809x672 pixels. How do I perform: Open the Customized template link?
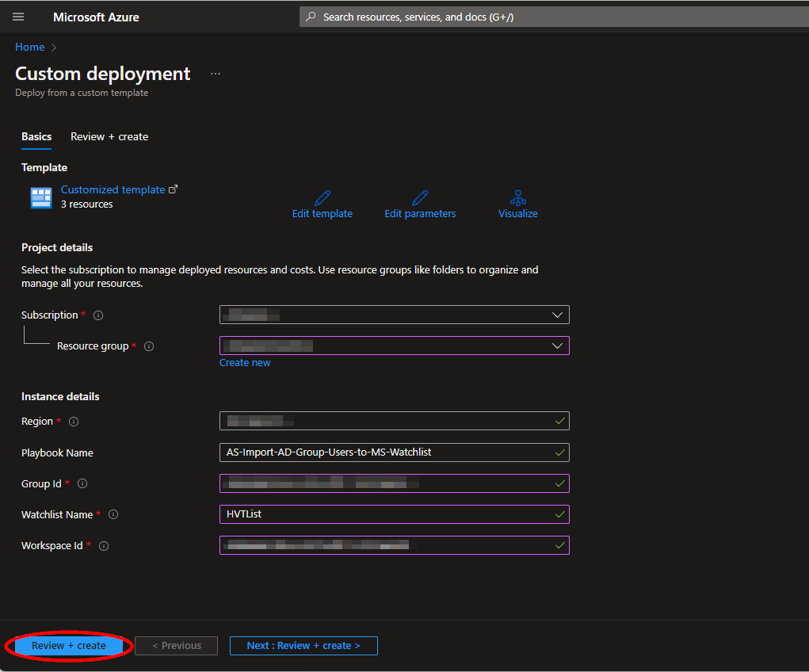point(113,189)
